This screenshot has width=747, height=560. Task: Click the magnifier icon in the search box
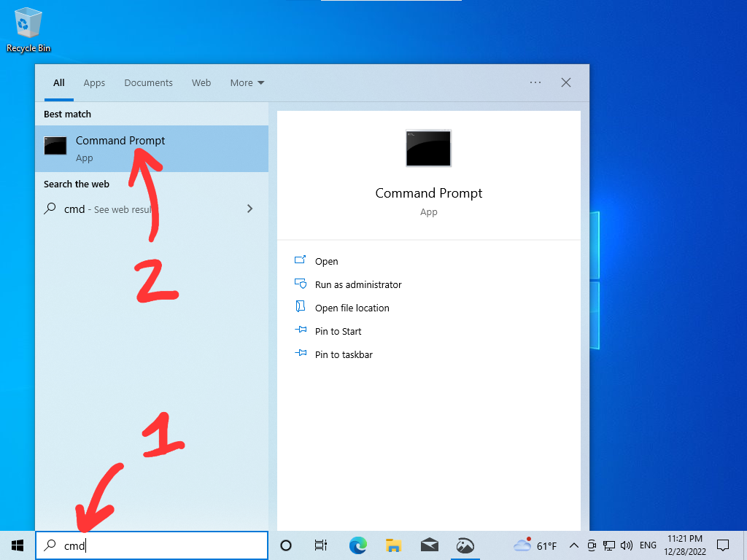50,545
